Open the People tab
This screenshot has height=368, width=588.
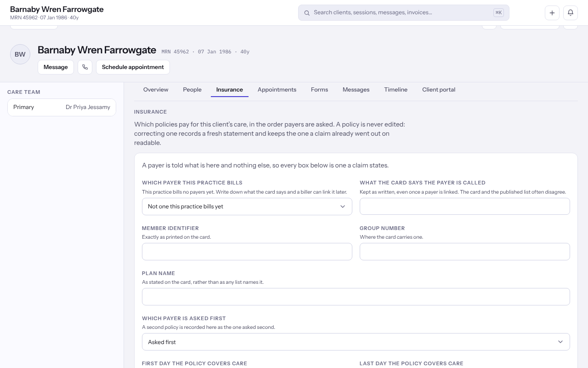192,90
